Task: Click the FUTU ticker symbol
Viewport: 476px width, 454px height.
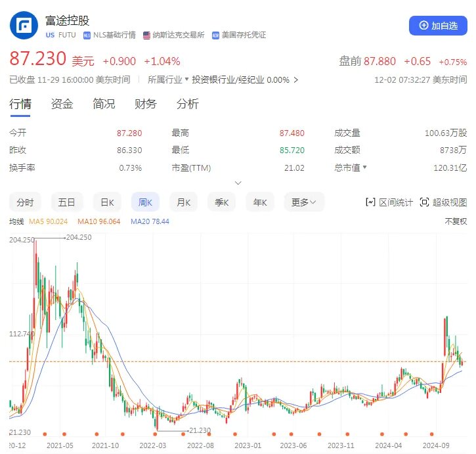Action: coord(67,35)
